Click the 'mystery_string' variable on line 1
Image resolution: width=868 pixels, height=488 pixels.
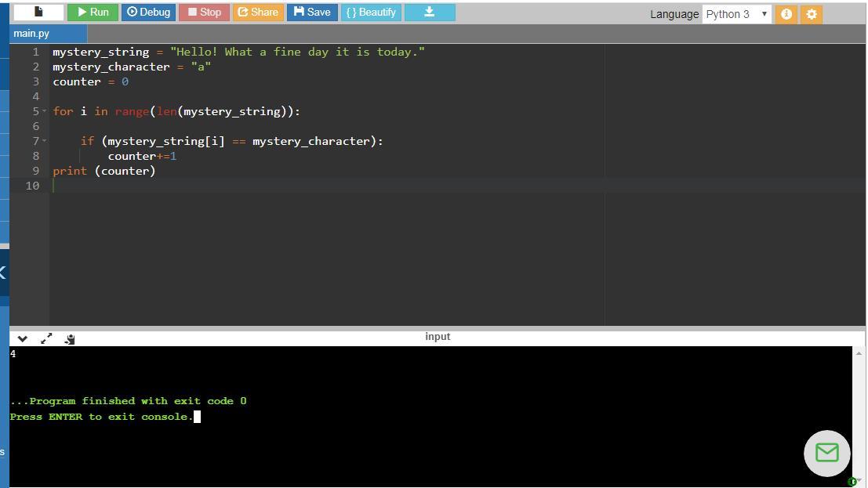coord(100,52)
